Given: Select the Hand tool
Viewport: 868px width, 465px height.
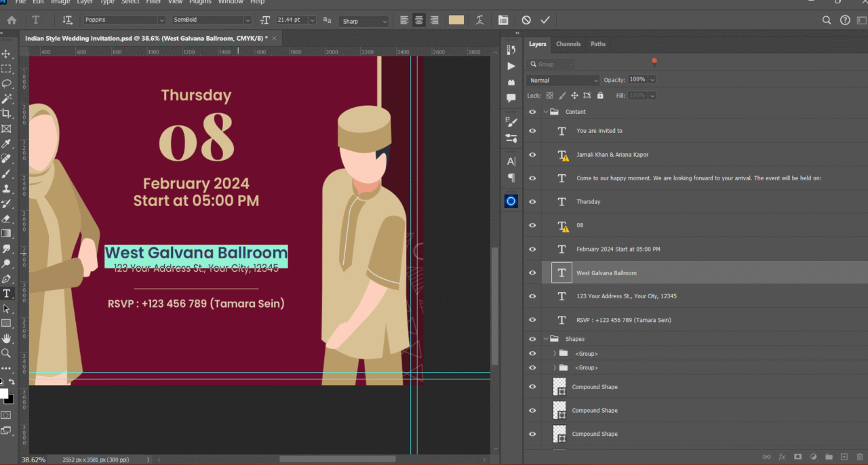Looking at the screenshot, I should click(6, 338).
